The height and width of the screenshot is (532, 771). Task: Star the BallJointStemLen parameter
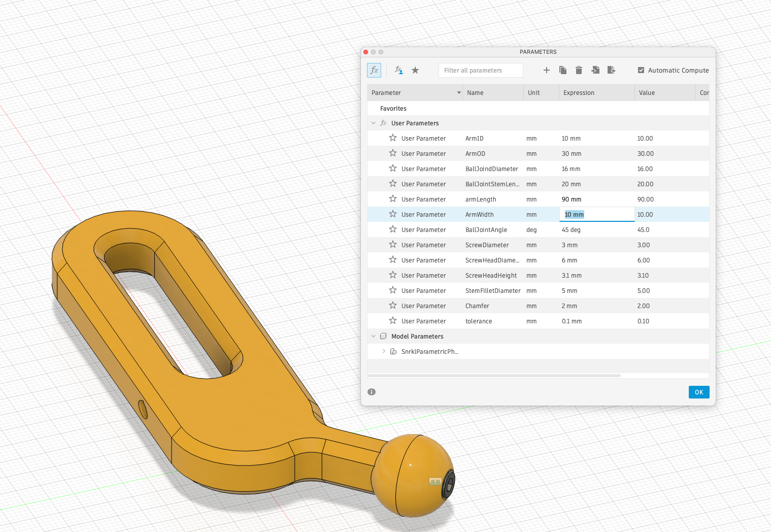point(393,184)
